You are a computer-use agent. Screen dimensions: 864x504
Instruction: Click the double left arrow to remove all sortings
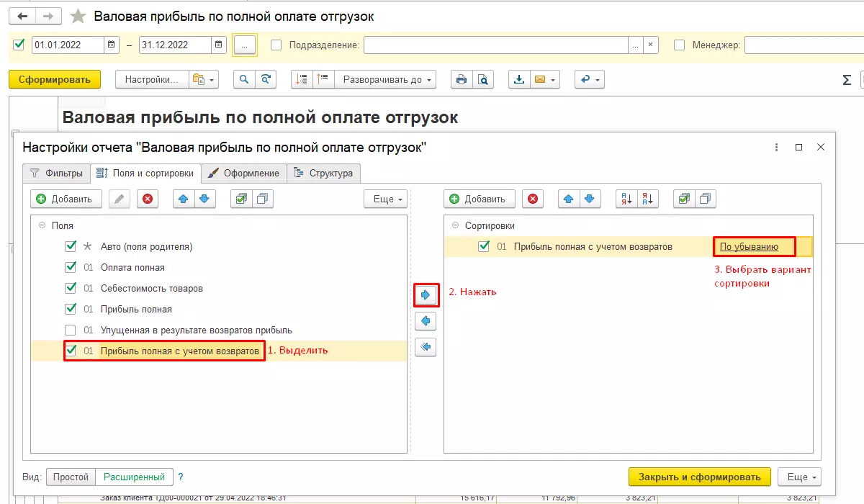(426, 347)
